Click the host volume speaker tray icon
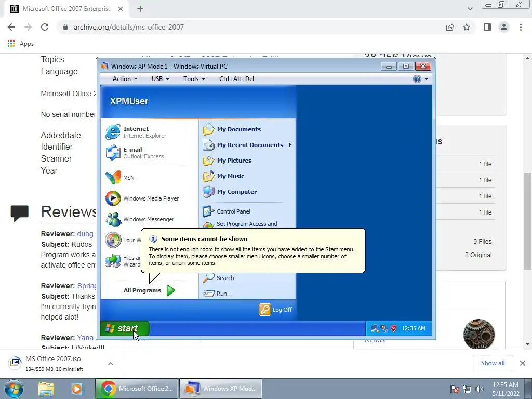 (x=479, y=389)
